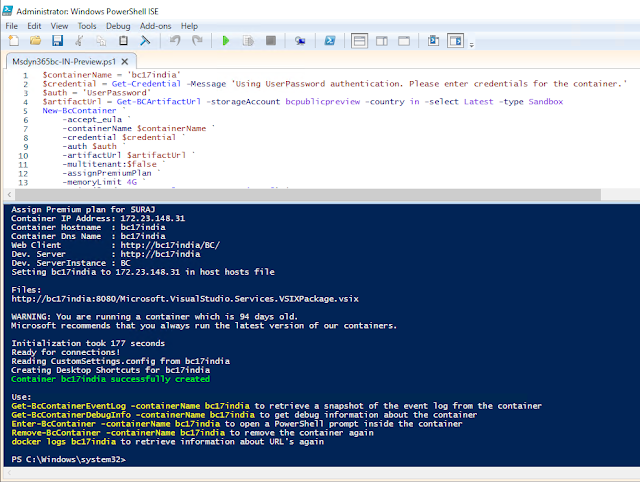
Task: Open the Add-ons menu
Action: tap(156, 26)
